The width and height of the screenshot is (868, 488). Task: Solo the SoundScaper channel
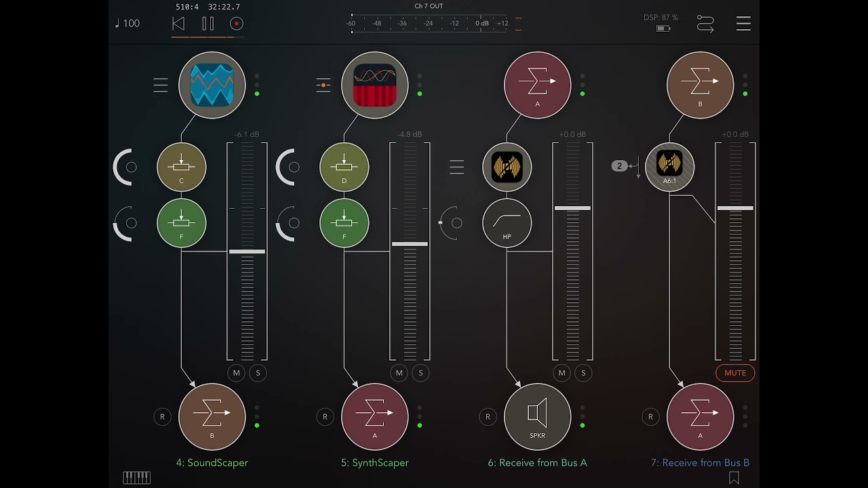click(258, 373)
